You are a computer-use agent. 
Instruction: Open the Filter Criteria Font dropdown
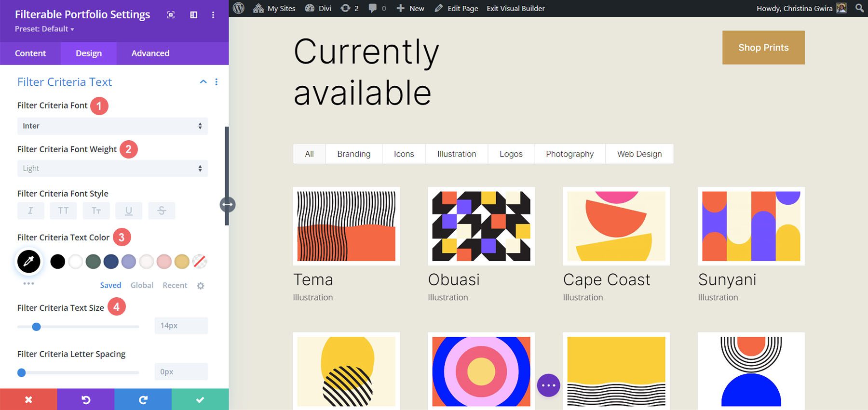[112, 126]
